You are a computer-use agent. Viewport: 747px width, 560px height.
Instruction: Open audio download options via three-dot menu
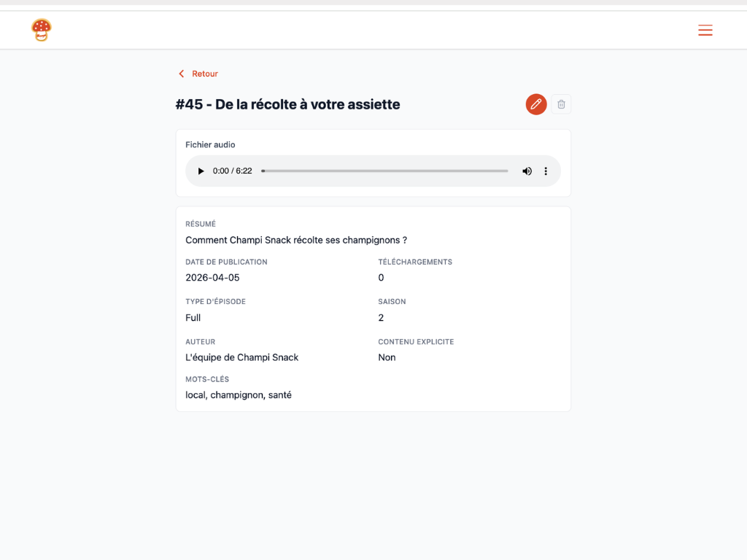click(x=546, y=171)
